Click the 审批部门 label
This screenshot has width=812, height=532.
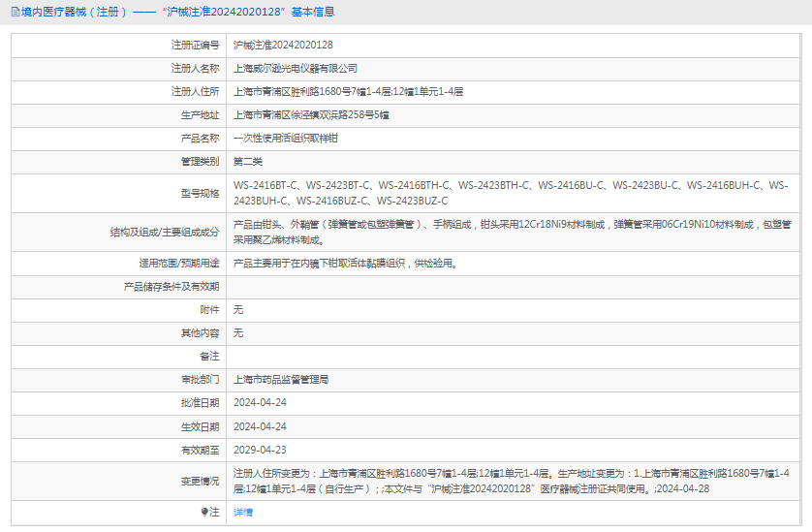(200, 380)
